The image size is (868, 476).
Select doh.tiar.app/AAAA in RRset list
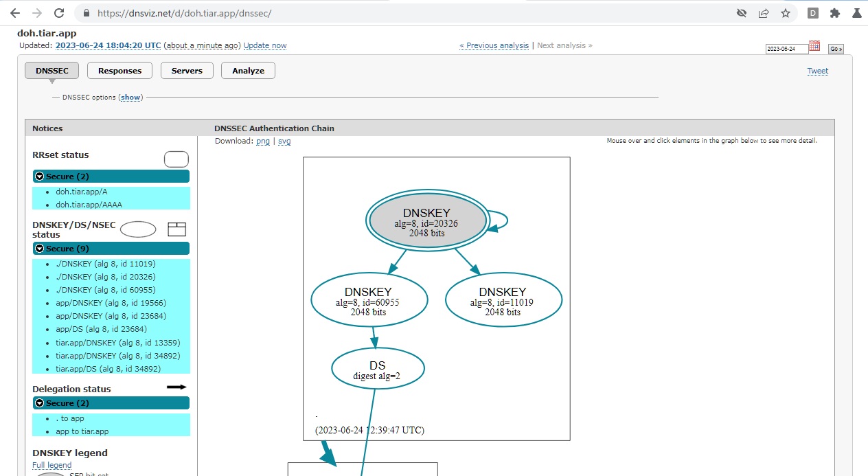coord(89,205)
